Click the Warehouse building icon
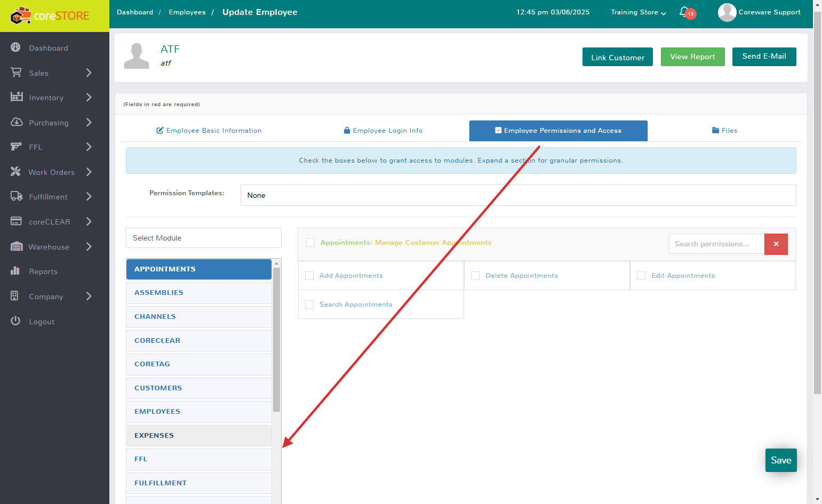The image size is (822, 504). coord(16,246)
